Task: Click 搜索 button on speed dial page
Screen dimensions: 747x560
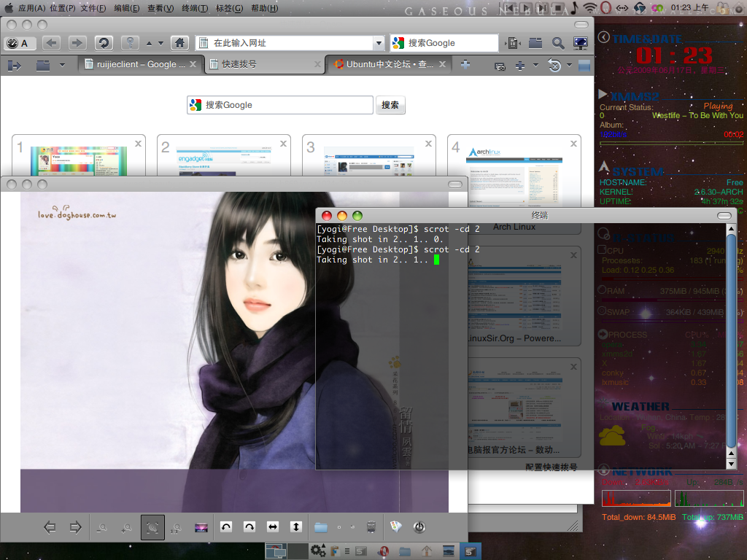Action: tap(390, 105)
